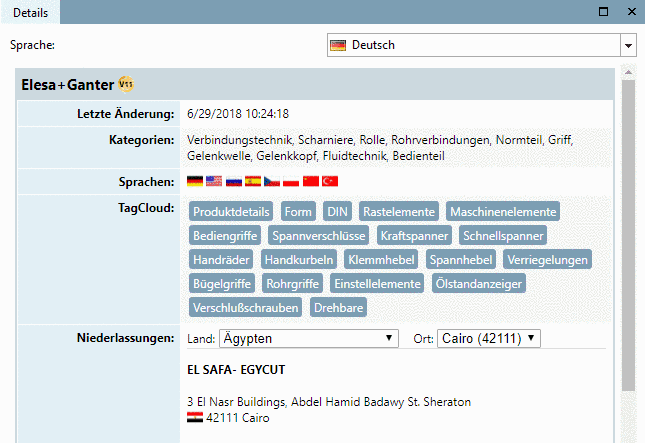The height and width of the screenshot is (443, 645).
Task: Click the vertical scrollbar thumb
Action: point(628,235)
